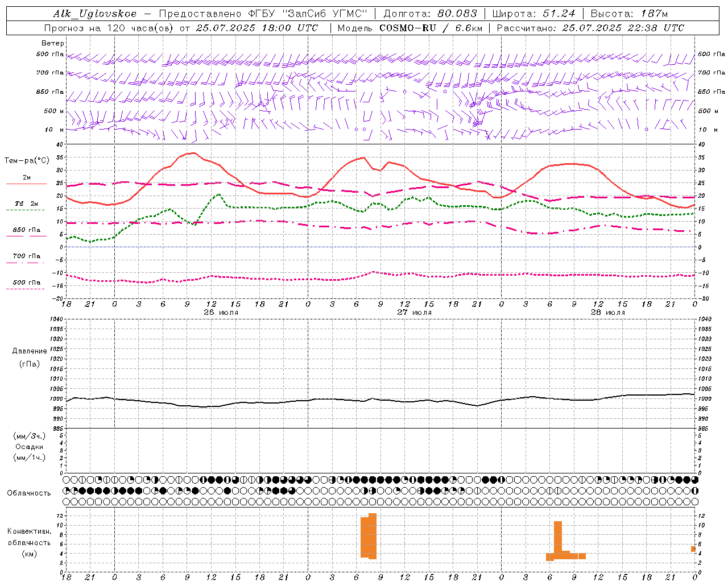This screenshot has height=582, width=728.
Task: Click the (мм/3ч.) precipitation unit label
Action: [30, 436]
